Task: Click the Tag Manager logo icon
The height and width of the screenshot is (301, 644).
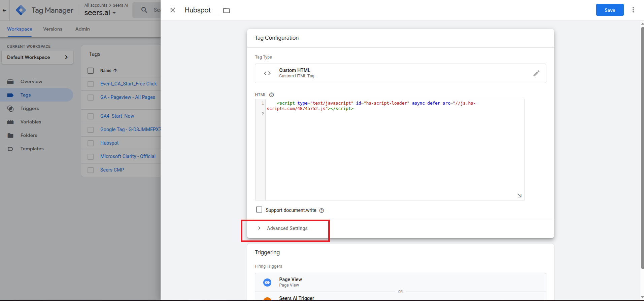Action: (x=21, y=10)
